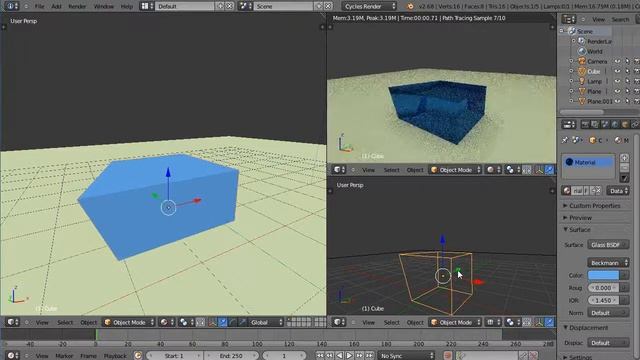Screen dimensions: 640x360
Task: Toggle Lamp selectability arrow in outliner
Action: [x=627, y=81]
